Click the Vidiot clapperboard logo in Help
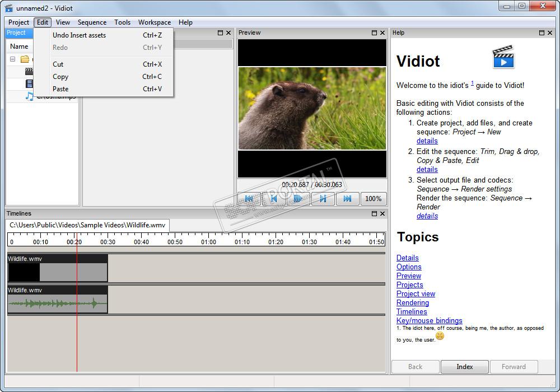This screenshot has height=392, width=560. [503, 58]
